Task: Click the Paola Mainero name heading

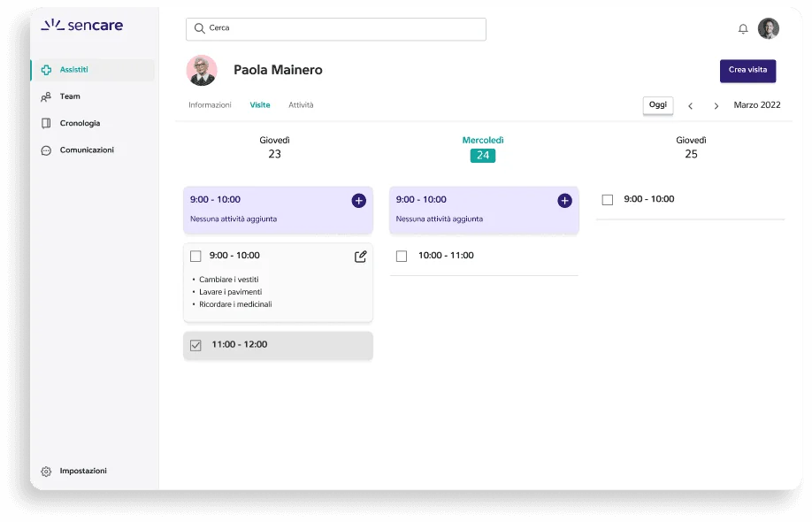Action: (x=278, y=70)
